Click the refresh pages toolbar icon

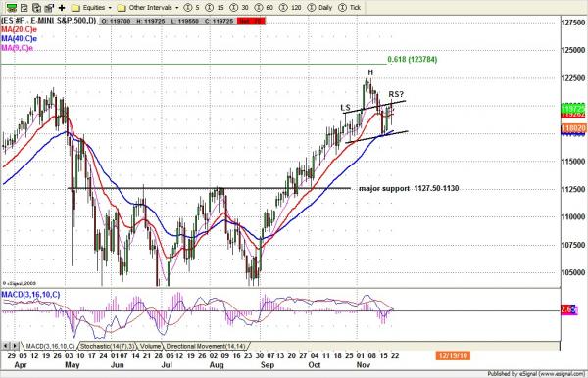[x=37, y=8]
